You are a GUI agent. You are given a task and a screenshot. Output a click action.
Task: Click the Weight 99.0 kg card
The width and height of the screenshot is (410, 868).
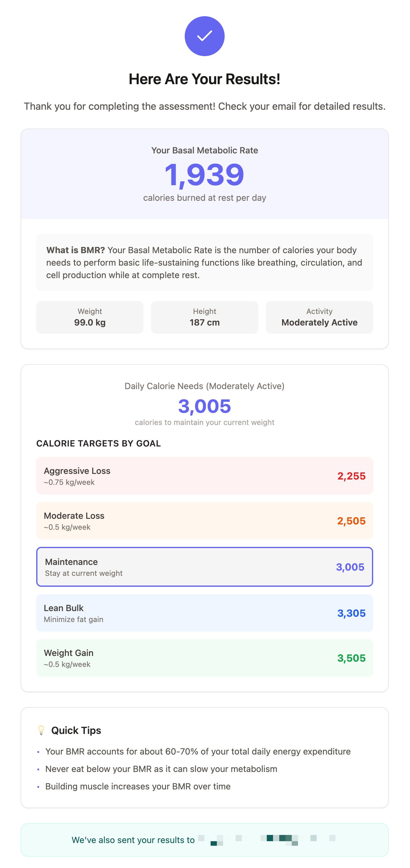[x=90, y=317]
